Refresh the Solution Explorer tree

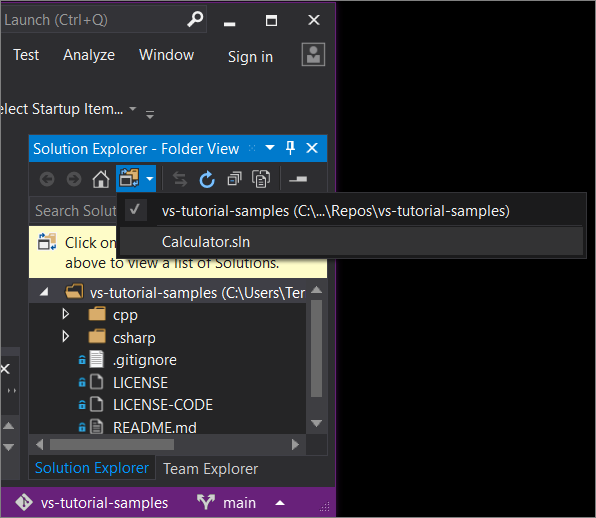pos(207,179)
